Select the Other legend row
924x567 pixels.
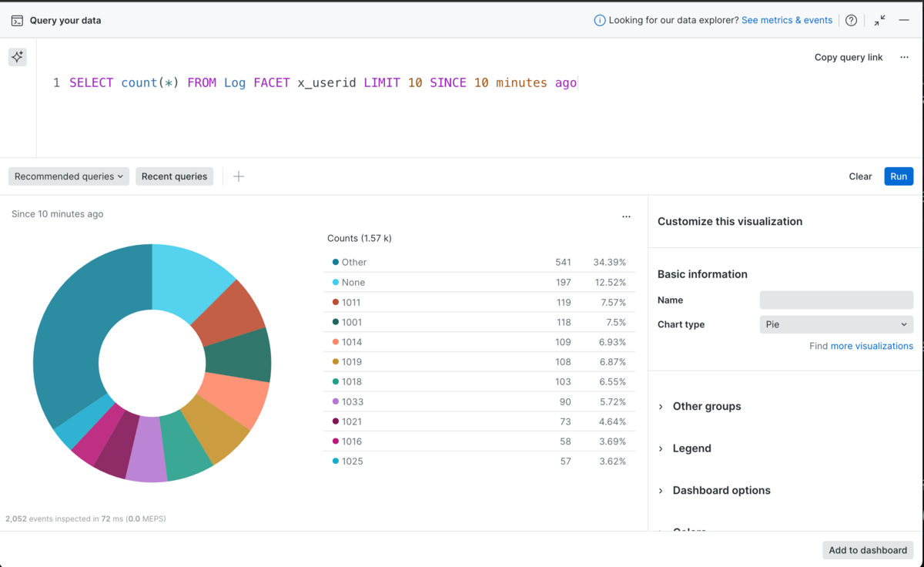pos(480,262)
